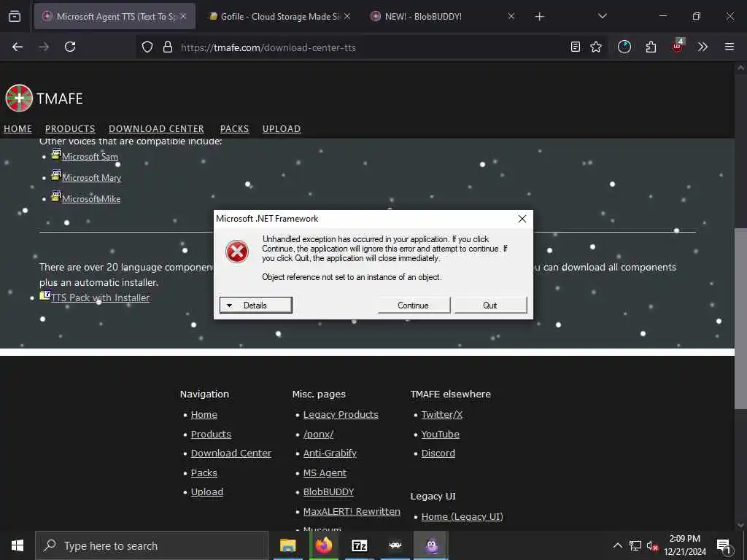
Task: Click the footer Home link under Navigation
Action: [204, 415]
